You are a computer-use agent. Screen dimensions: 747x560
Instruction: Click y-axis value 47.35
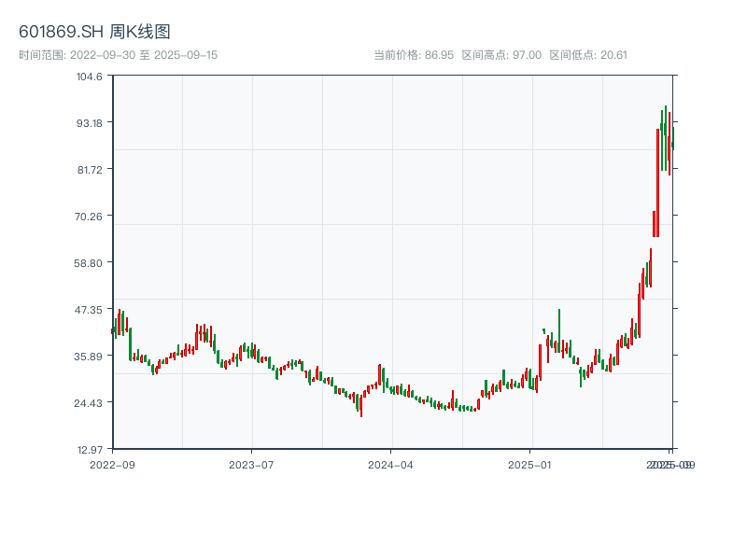click(89, 310)
